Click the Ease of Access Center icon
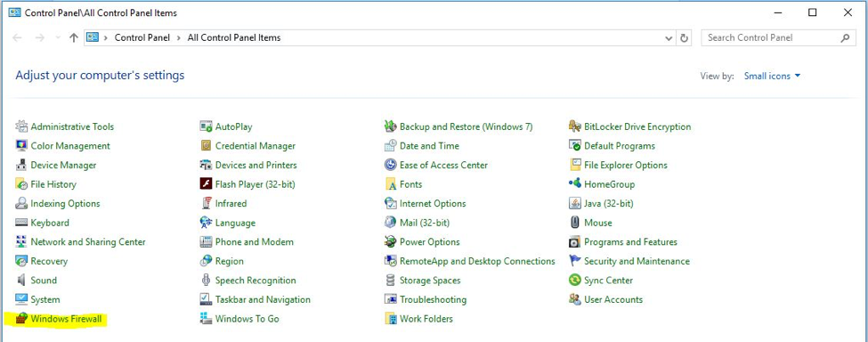Screen dimensions: 868x342 391,165
